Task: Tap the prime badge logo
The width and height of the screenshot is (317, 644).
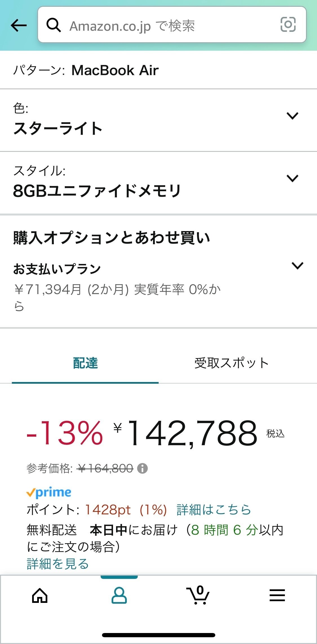Action: (49, 492)
